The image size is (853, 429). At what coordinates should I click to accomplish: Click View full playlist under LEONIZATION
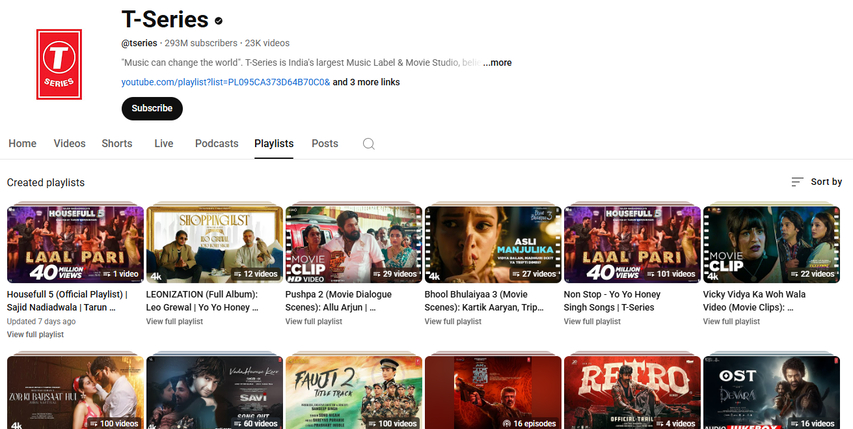tap(175, 321)
